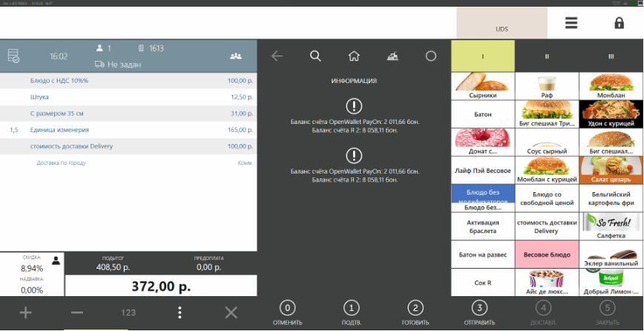This screenshot has width=644, height=331.
Task: Select 'Активация браслета' tile
Action: coord(483,226)
